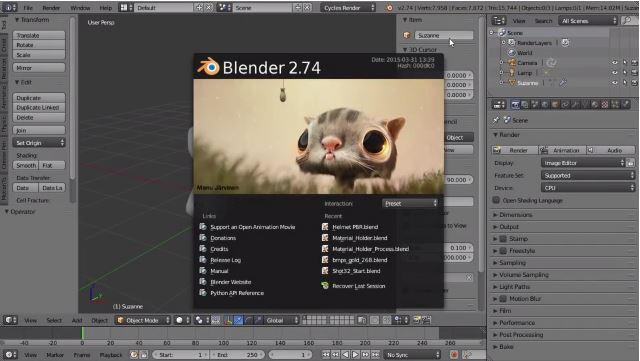640x361 pixels.
Task: Click the Outliner search magnifier icon
Action: 627,20
